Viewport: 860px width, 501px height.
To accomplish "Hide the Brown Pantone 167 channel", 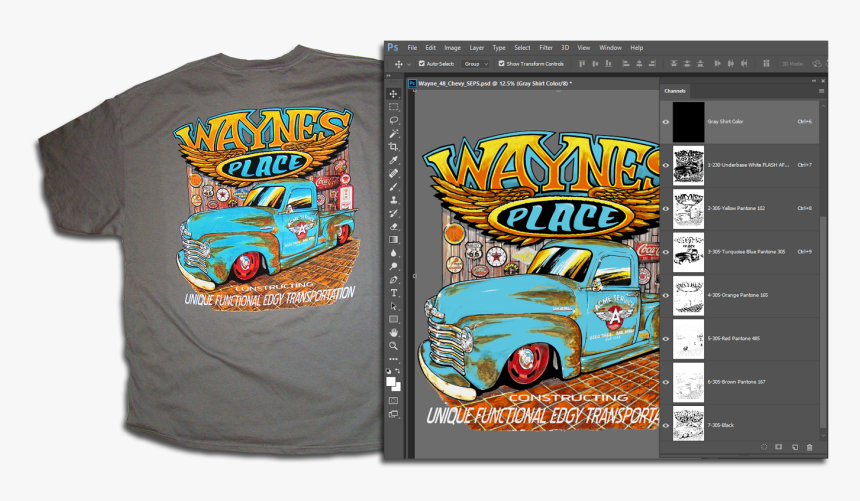I will pyautogui.click(x=666, y=382).
